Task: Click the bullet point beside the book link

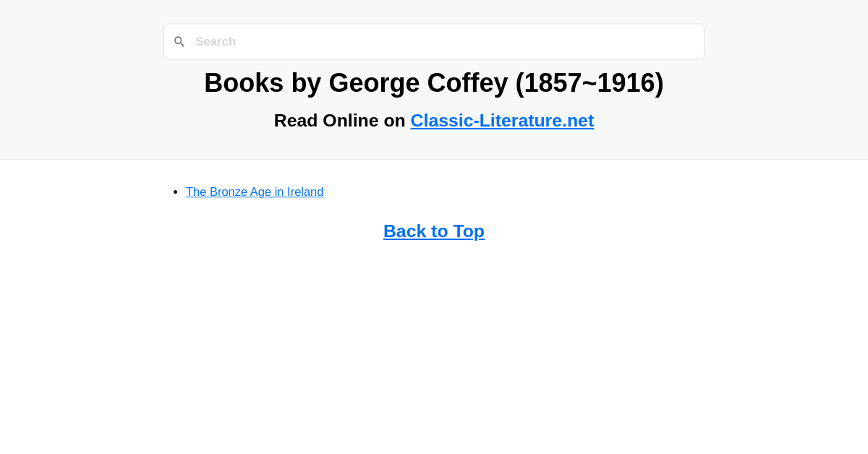Action: tap(175, 191)
